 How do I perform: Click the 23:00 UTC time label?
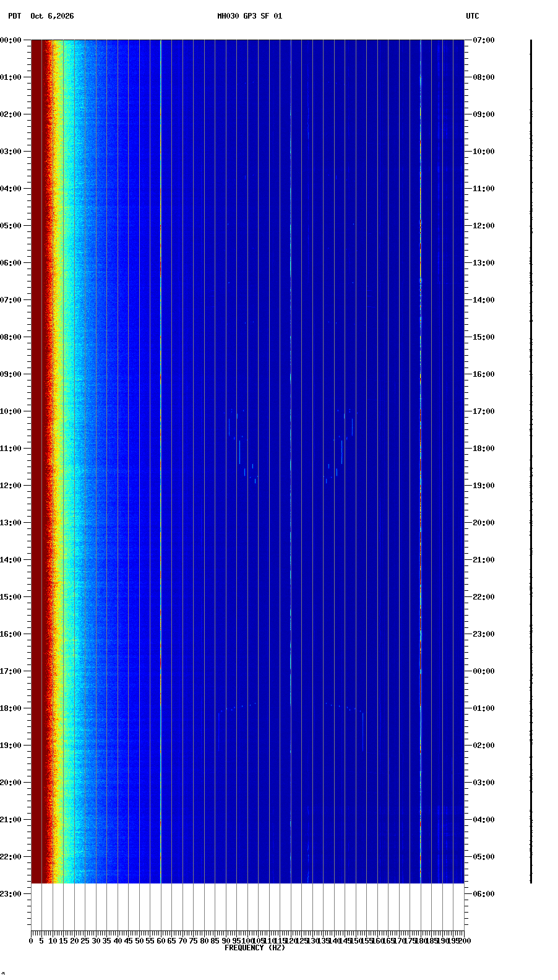[484, 634]
